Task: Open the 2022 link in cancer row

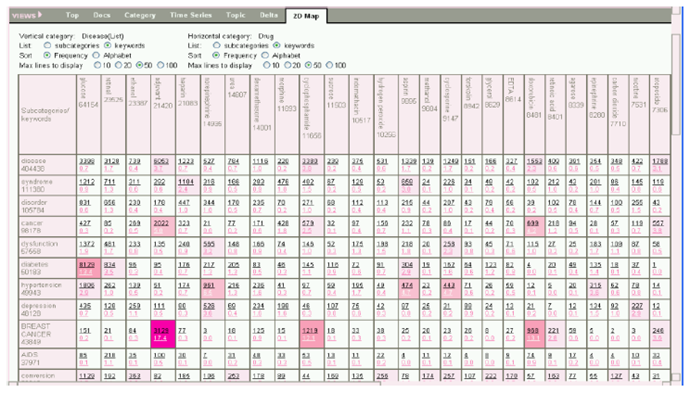Action: tap(161, 223)
